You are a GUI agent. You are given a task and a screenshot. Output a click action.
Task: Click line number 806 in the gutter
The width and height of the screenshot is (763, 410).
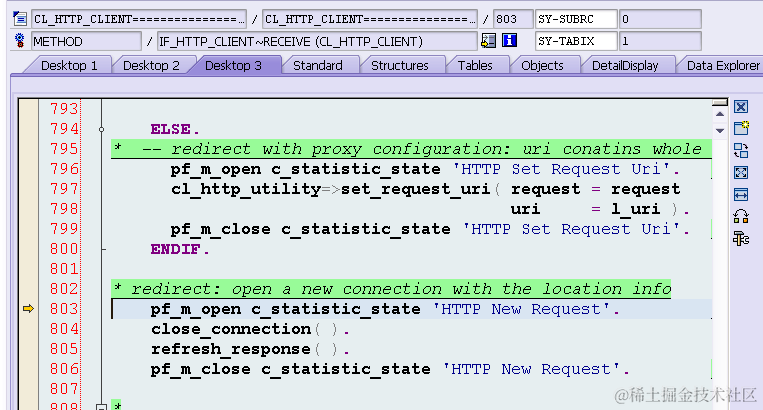click(64, 369)
